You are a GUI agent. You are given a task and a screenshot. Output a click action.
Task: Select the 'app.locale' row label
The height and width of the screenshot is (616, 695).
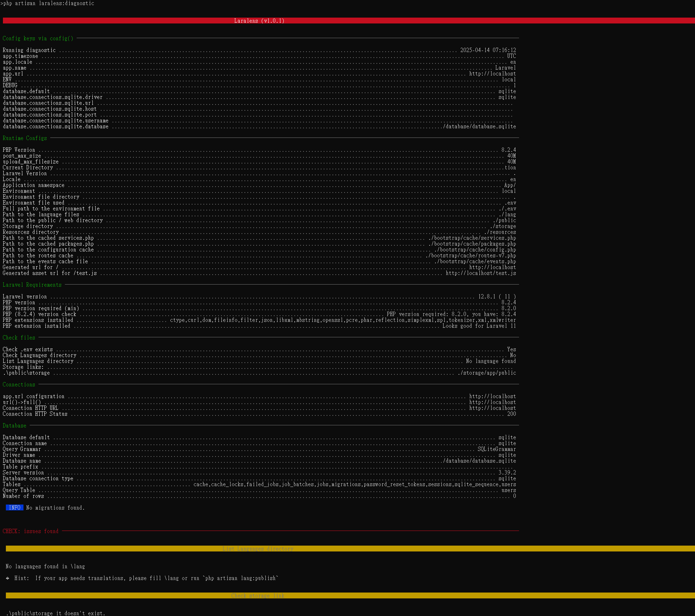click(x=18, y=62)
